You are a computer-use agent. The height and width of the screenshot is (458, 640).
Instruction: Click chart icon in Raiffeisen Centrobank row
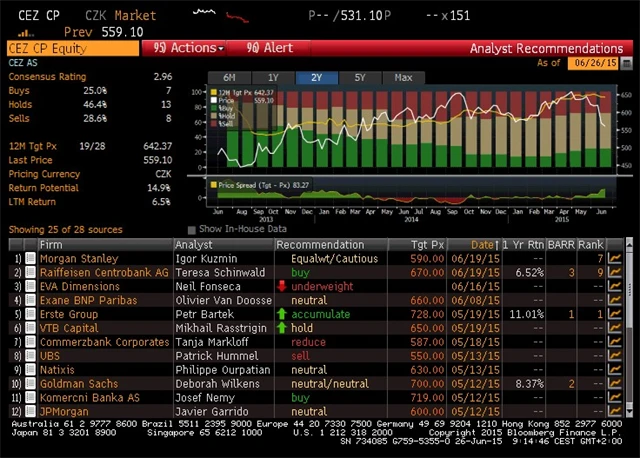pyautogui.click(x=617, y=271)
